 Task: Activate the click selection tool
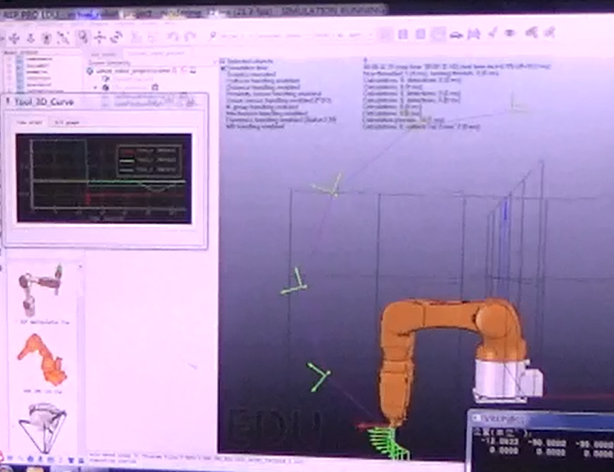(80, 37)
